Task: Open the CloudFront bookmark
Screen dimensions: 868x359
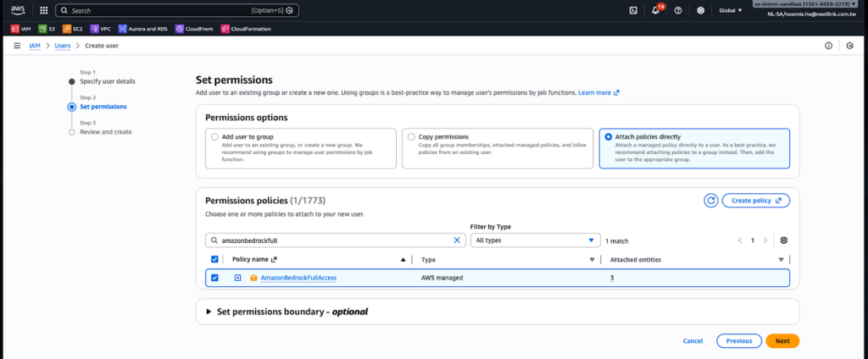Action: (194, 29)
